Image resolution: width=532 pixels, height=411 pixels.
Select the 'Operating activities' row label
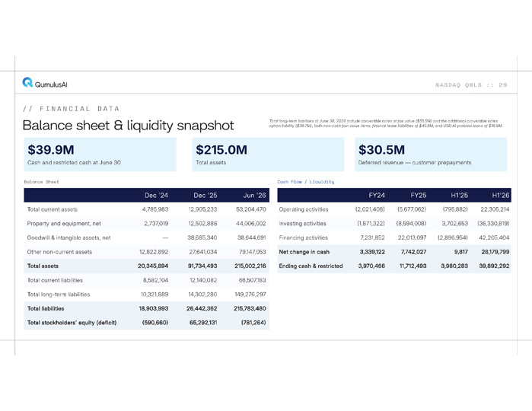point(304,209)
